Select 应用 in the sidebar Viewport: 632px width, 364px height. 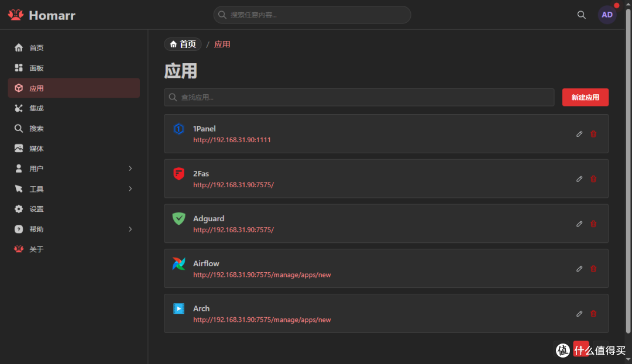(74, 88)
